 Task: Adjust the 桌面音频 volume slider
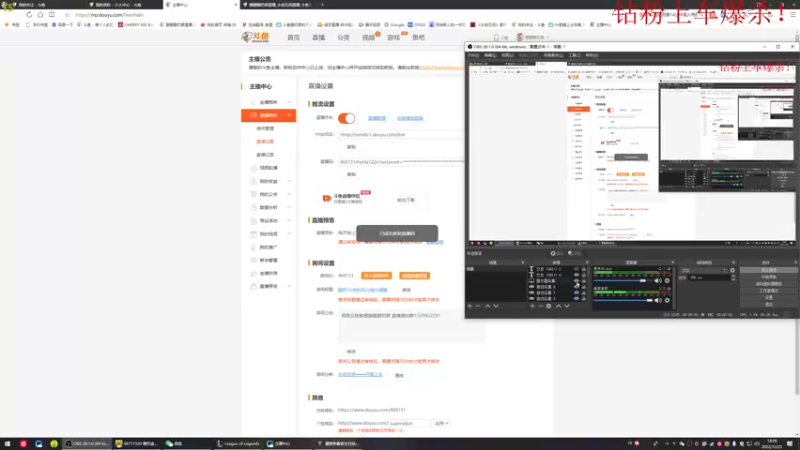coord(622,300)
